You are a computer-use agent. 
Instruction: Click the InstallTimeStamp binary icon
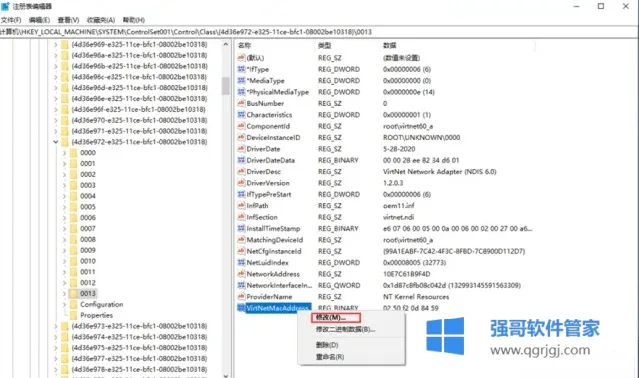click(241, 229)
